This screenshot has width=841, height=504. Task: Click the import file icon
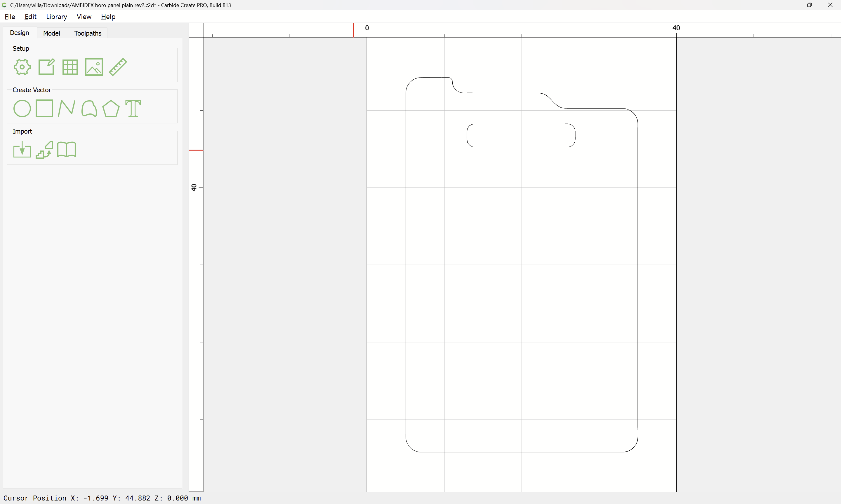tap(22, 149)
